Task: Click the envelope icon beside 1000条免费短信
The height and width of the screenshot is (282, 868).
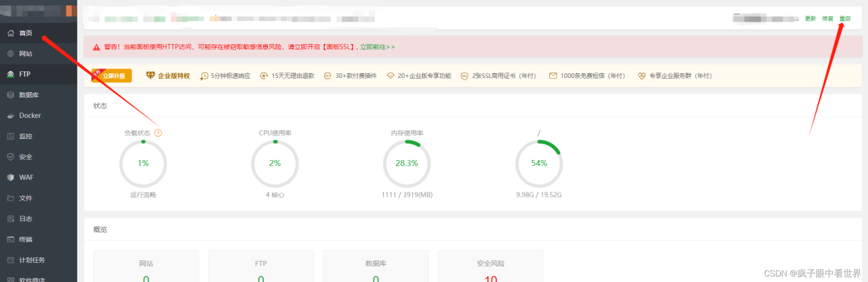Action: (x=553, y=76)
